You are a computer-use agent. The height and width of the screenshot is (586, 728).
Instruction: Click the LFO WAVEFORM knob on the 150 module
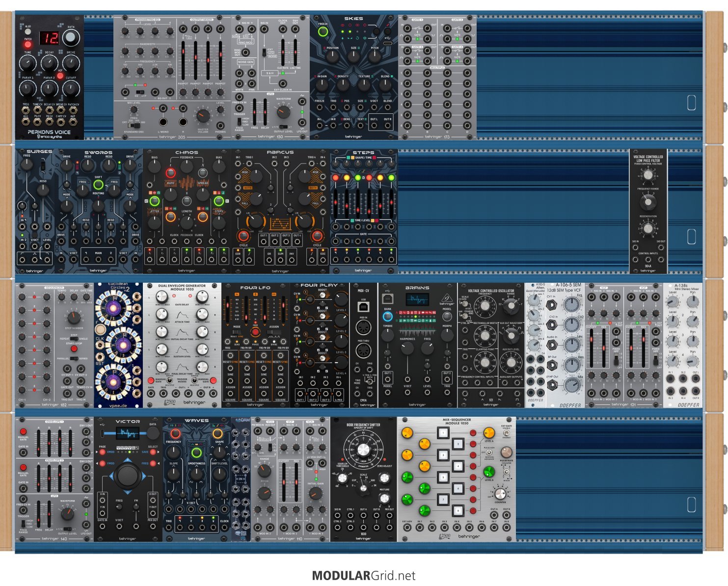[283, 112]
